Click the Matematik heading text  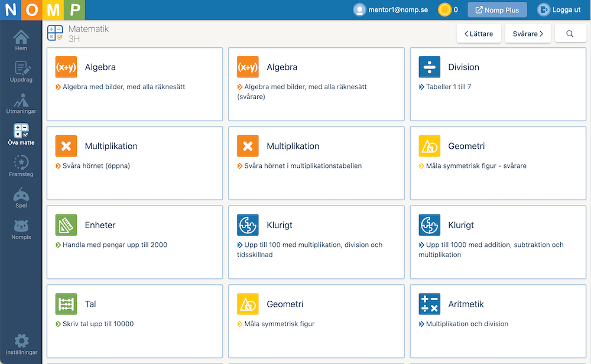(89, 28)
